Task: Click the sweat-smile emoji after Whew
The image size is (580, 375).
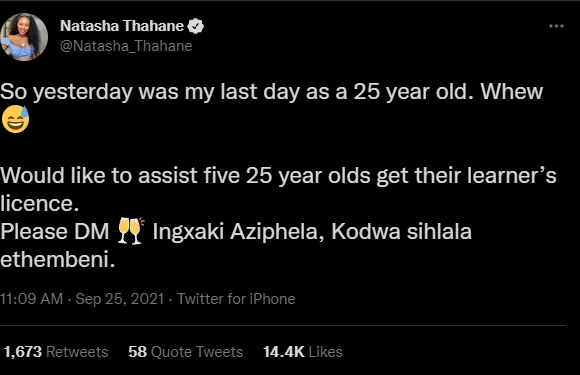Action: 16,119
